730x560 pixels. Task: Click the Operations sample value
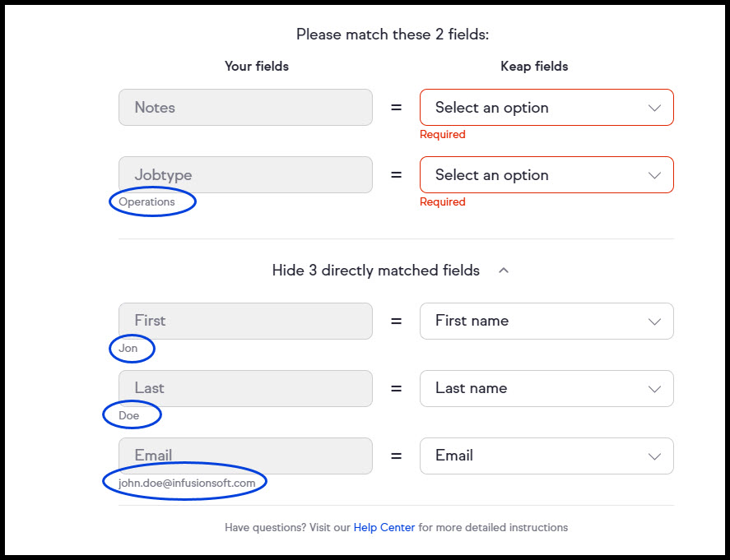147,201
